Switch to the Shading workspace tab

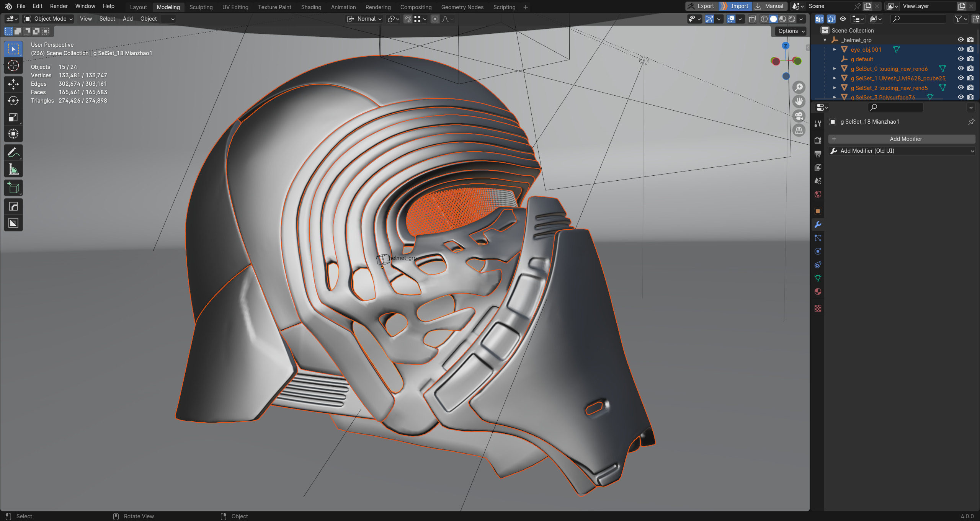(311, 7)
